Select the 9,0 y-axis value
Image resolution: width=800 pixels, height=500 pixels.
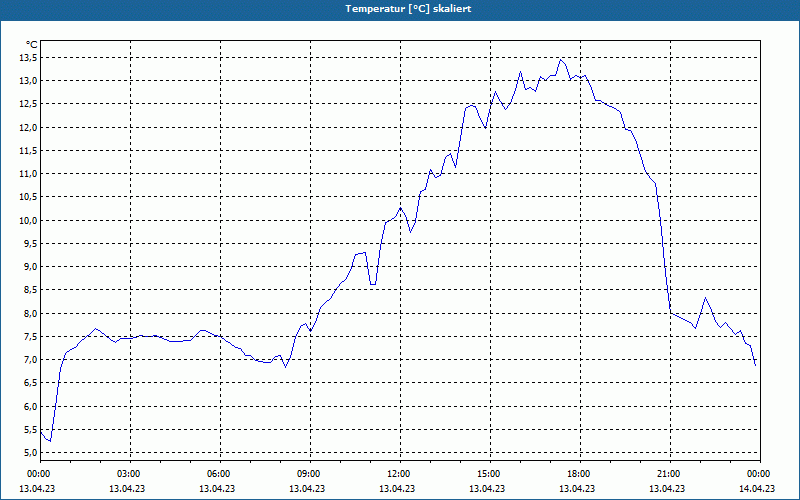click(x=31, y=267)
